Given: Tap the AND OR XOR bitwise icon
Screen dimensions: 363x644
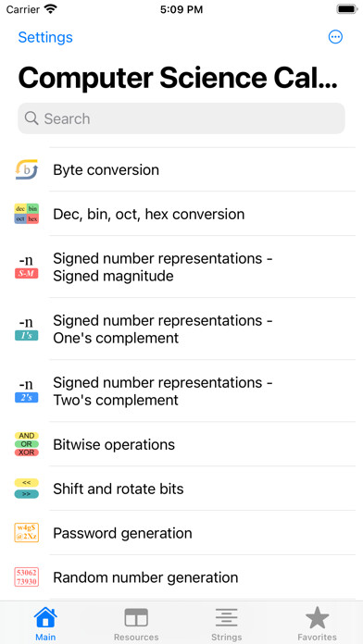Looking at the screenshot, I should (x=27, y=444).
